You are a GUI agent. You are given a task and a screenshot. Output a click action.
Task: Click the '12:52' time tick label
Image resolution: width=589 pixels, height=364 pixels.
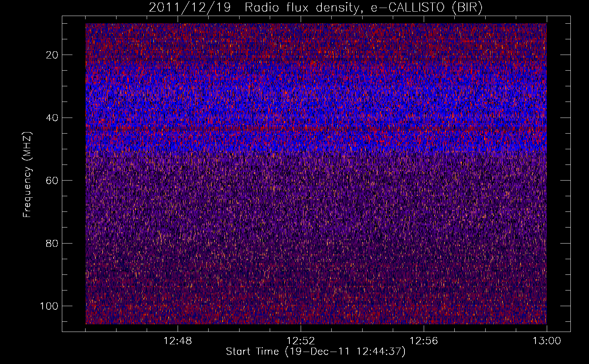(x=301, y=341)
